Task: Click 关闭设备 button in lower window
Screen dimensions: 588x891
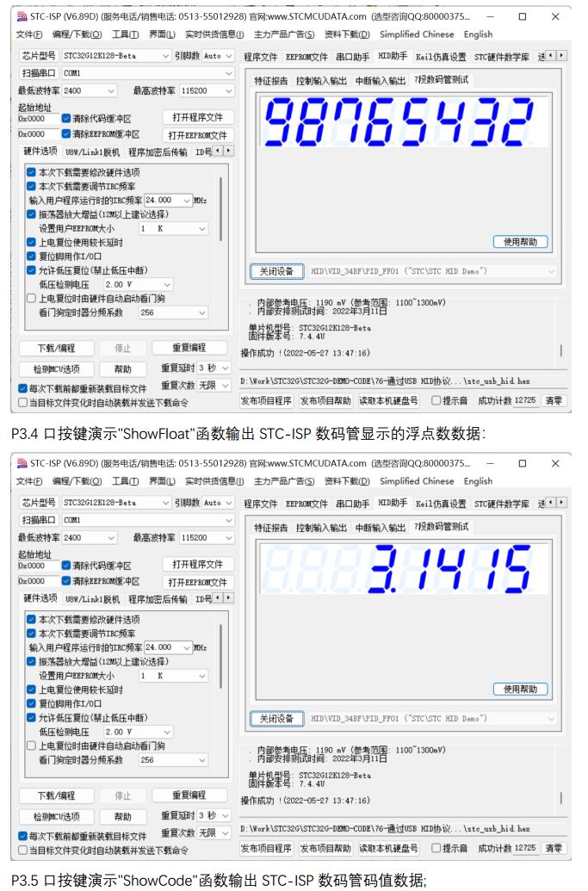Action: (x=276, y=719)
